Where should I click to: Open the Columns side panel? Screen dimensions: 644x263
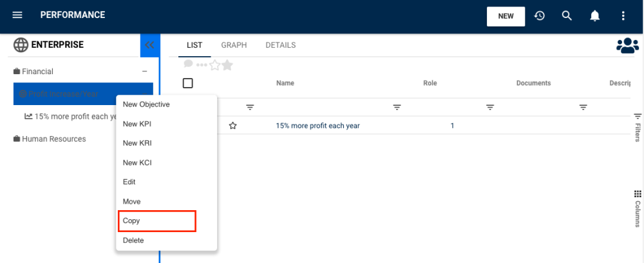(x=638, y=208)
